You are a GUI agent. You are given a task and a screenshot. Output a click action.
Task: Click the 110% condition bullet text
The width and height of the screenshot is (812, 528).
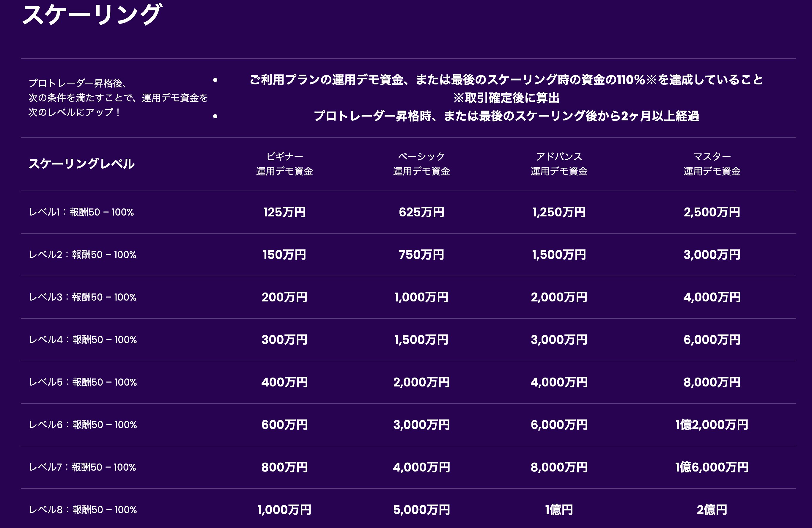(506, 80)
